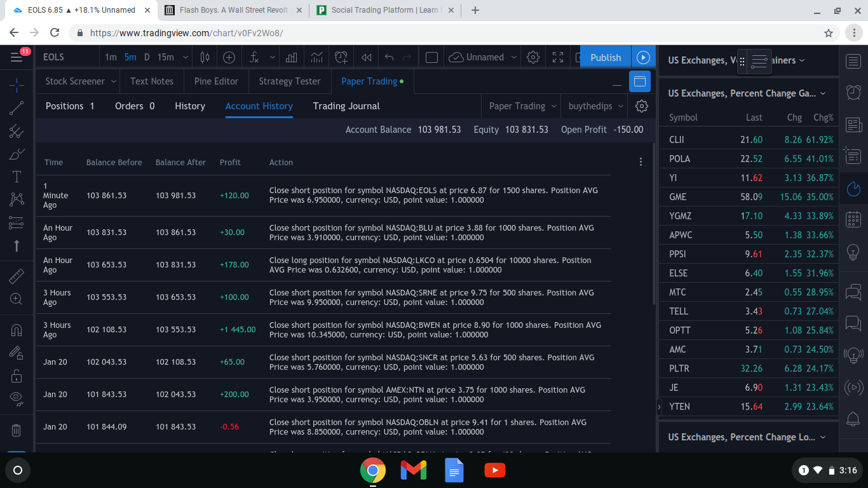Select the GME row in the watchlist
Viewport: 868px width, 488px height.
pyautogui.click(x=750, y=197)
